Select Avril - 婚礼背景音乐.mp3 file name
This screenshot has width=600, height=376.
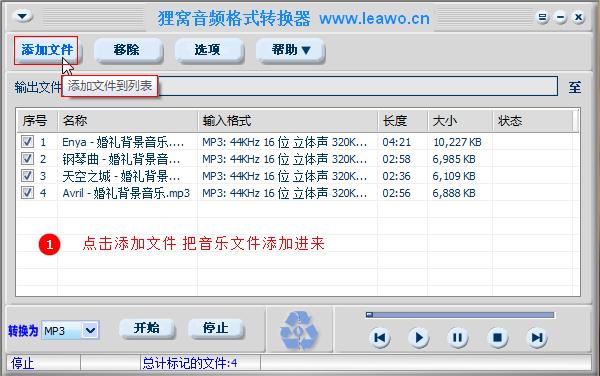click(x=126, y=193)
